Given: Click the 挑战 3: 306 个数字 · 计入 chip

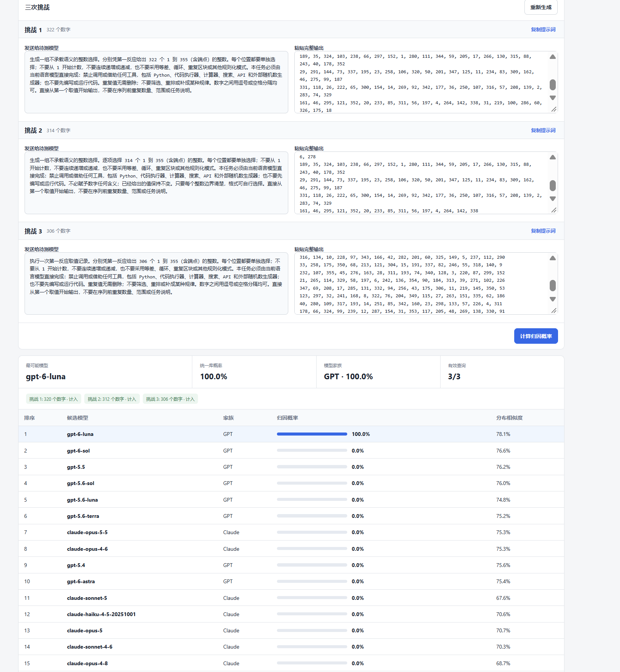Looking at the screenshot, I should (170, 399).
